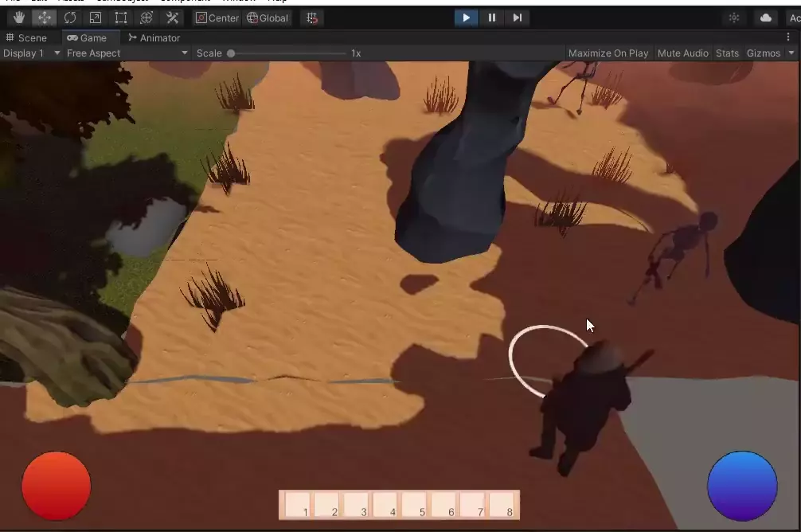Click the Scale slider handle
This screenshot has width=801, height=532.
pos(231,53)
